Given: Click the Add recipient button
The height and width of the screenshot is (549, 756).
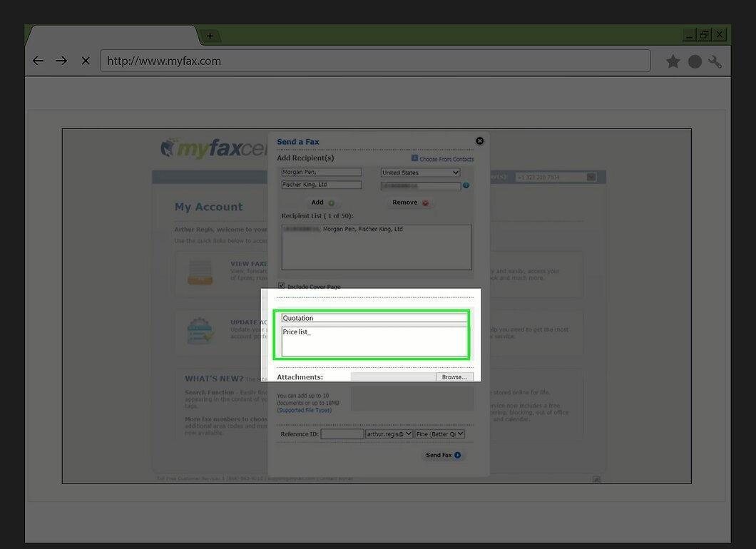Looking at the screenshot, I should tap(322, 202).
